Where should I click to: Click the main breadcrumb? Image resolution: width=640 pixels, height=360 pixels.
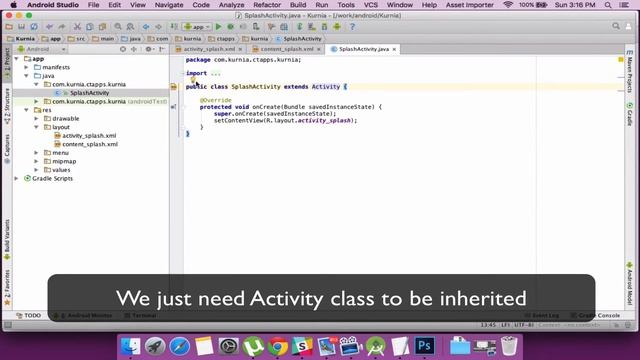(103, 39)
